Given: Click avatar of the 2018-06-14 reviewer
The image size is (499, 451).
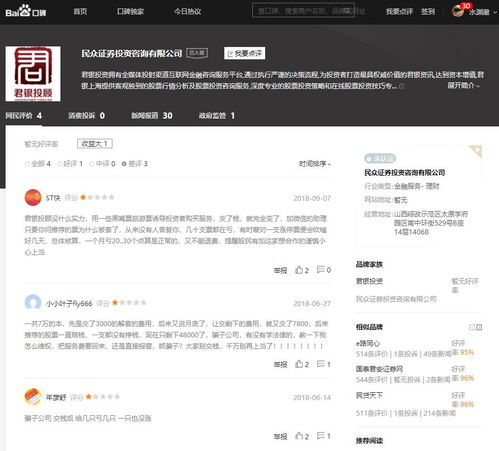Looking at the screenshot, I should (33, 397).
